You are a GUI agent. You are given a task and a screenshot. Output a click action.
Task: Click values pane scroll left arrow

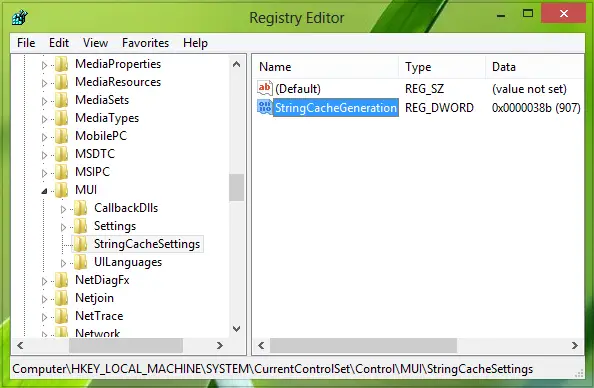click(261, 345)
